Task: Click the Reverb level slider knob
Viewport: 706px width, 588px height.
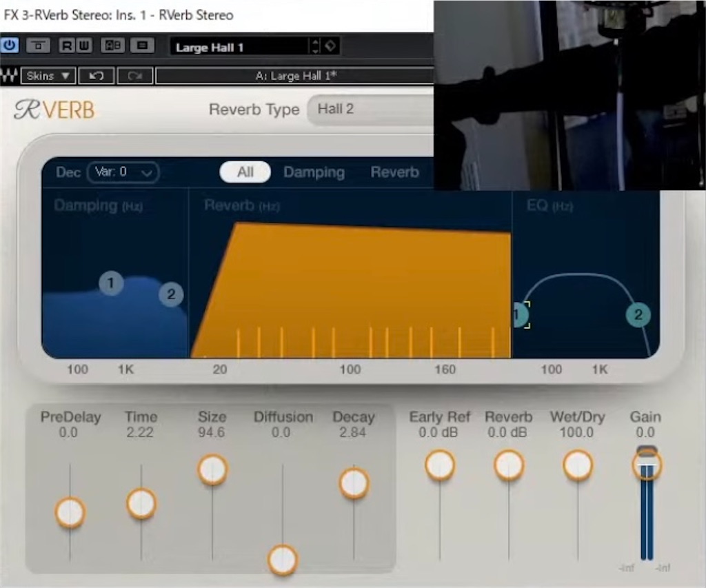Action: tap(509, 465)
